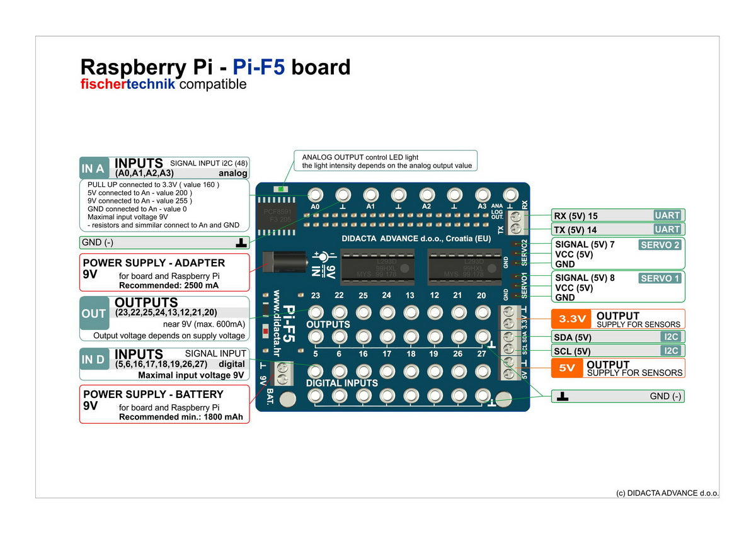Screen dimensions: 756x534
Task: Click the orange 5V output badge
Action: pyautogui.click(x=567, y=368)
